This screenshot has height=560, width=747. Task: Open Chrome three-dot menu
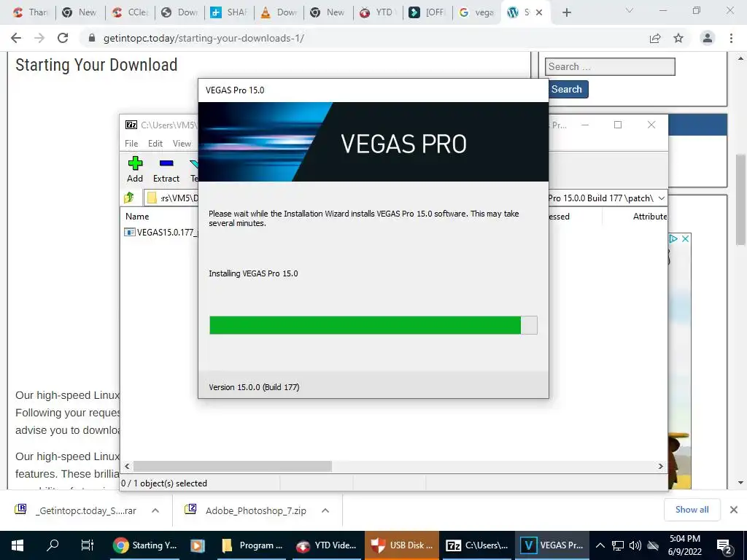(731, 38)
